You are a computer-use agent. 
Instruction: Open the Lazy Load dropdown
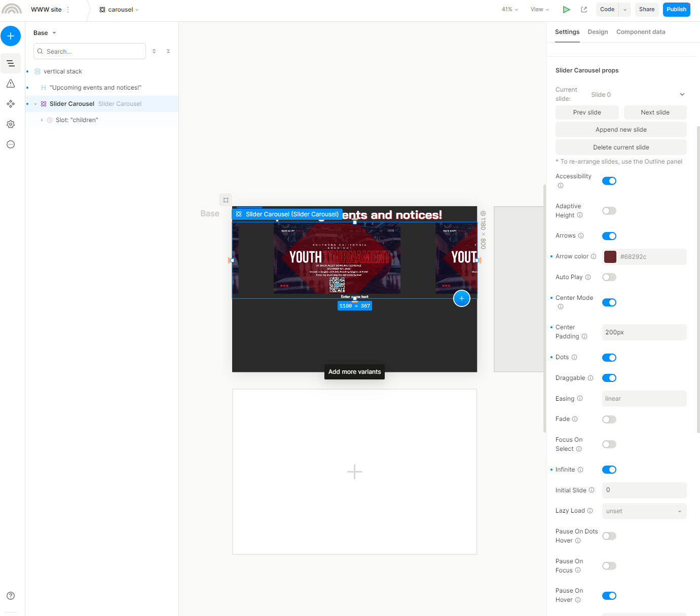click(644, 511)
